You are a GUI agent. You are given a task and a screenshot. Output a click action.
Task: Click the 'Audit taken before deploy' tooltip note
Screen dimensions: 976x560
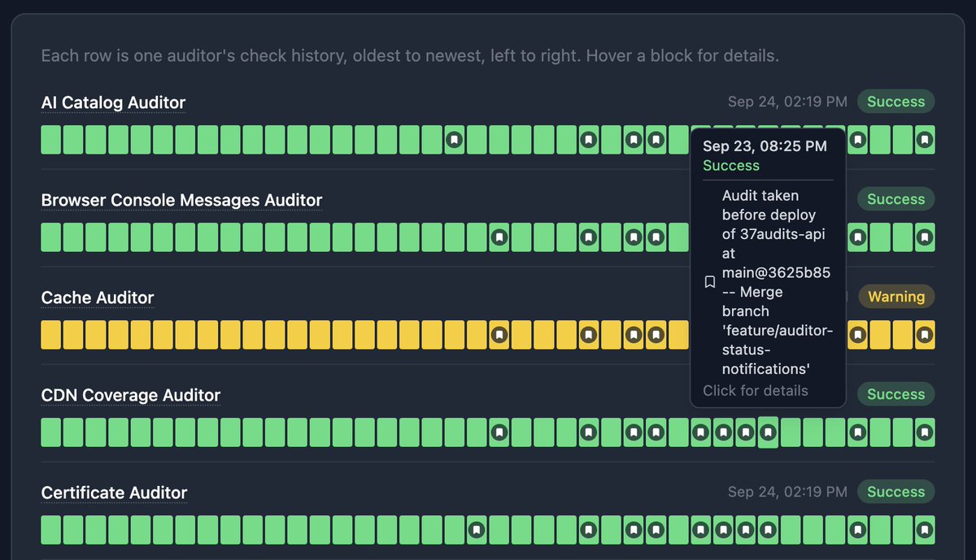pos(777,282)
